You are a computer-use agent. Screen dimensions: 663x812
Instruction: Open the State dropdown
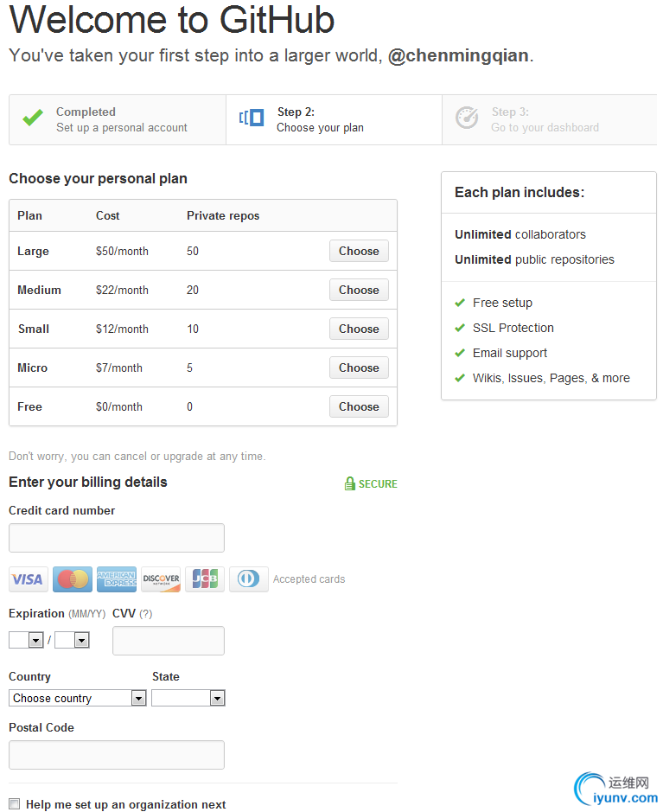(188, 698)
